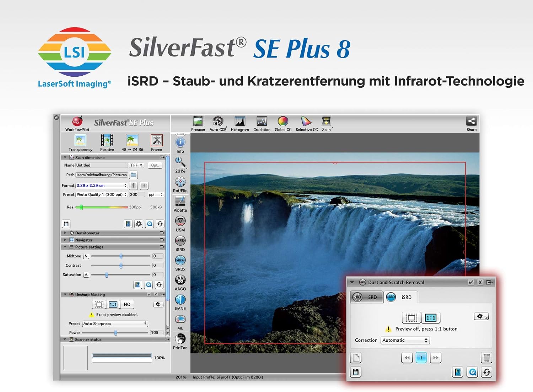Apply Auto CCR color cast removal
Viewport: 533px width, 392px height.
coord(218,124)
